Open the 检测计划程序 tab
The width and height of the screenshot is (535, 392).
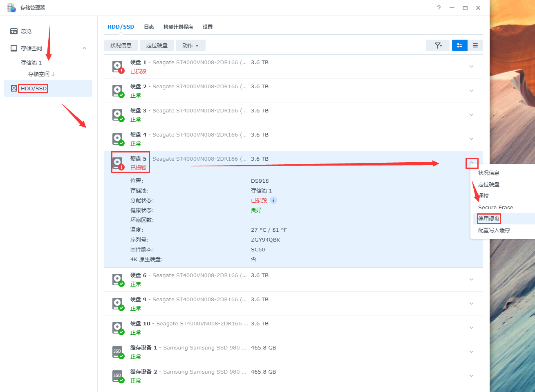[x=178, y=27]
